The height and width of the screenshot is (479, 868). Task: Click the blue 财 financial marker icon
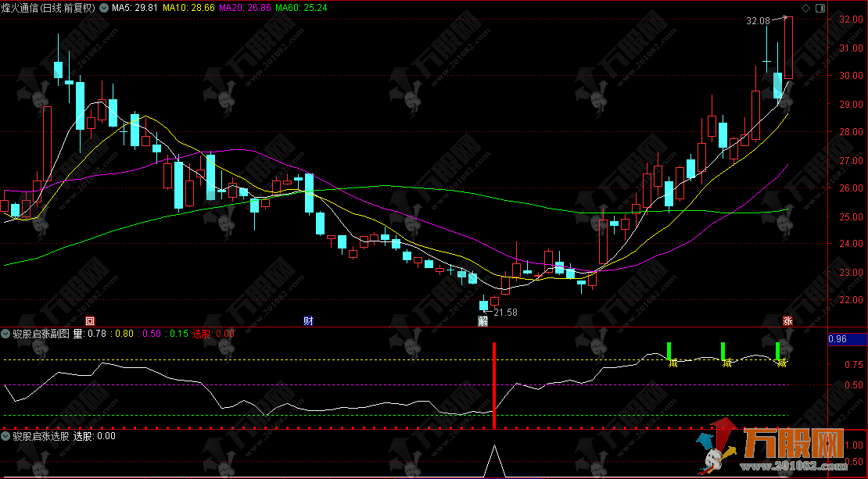[x=308, y=320]
